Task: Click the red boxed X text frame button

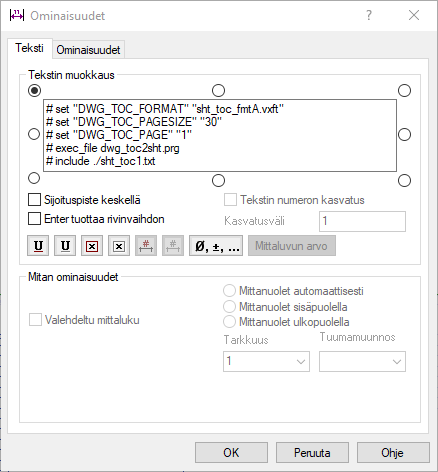Action: (92, 246)
